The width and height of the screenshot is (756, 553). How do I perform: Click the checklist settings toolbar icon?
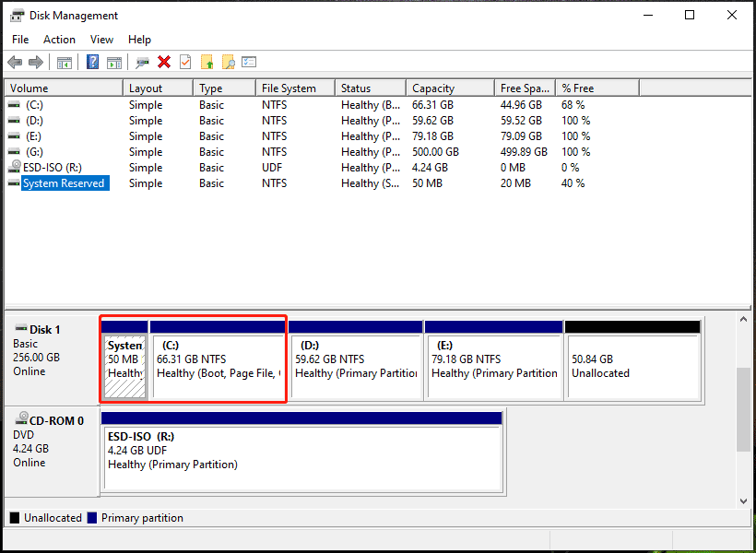coord(249,62)
